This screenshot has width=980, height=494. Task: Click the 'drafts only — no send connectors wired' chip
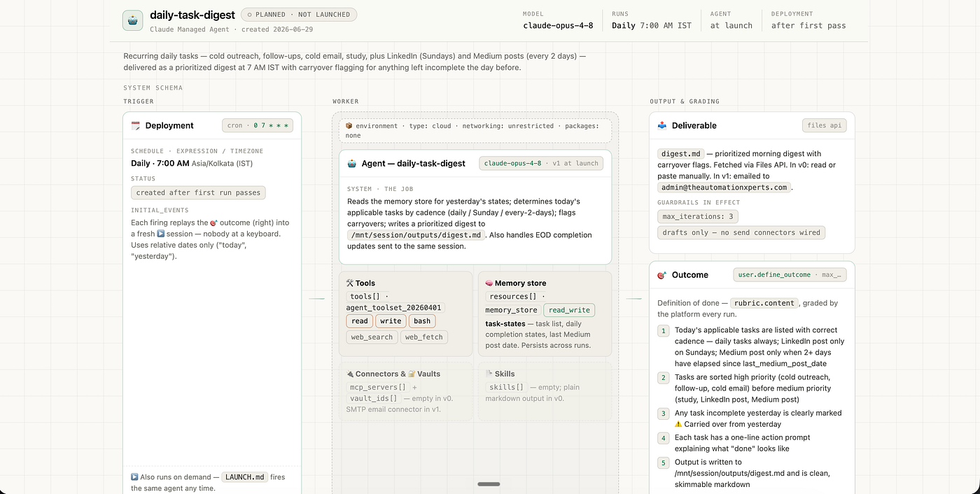pyautogui.click(x=741, y=232)
